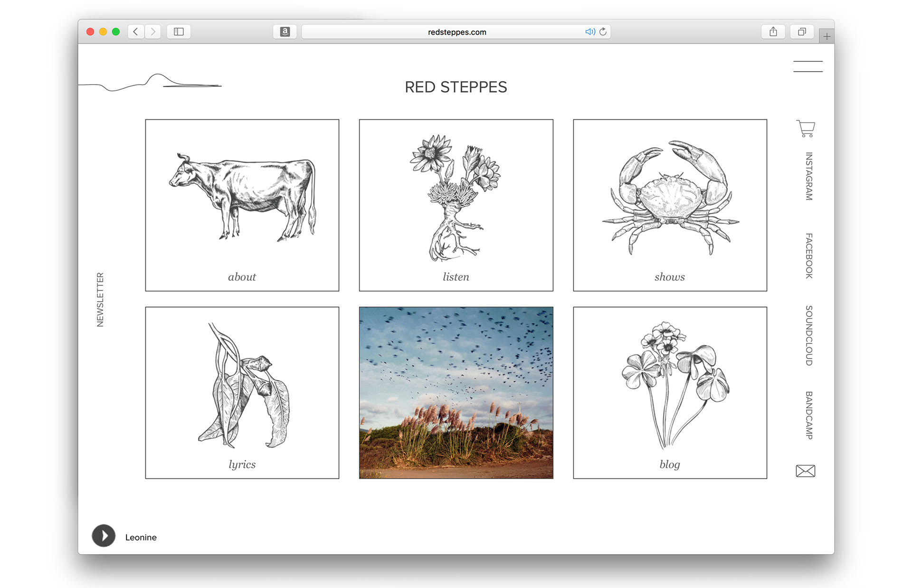Open the about tile with cow drawing

242,205
